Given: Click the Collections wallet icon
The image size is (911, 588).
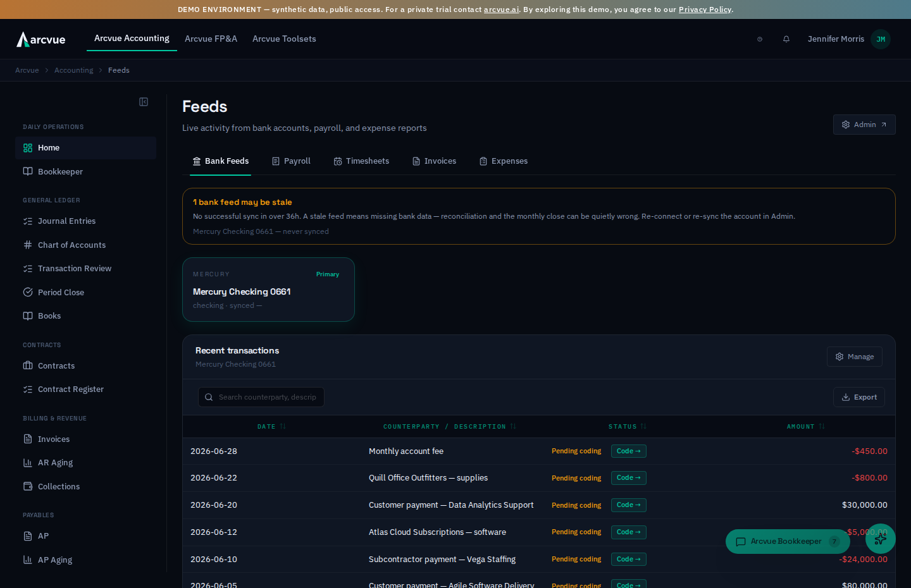Looking at the screenshot, I should pos(28,486).
